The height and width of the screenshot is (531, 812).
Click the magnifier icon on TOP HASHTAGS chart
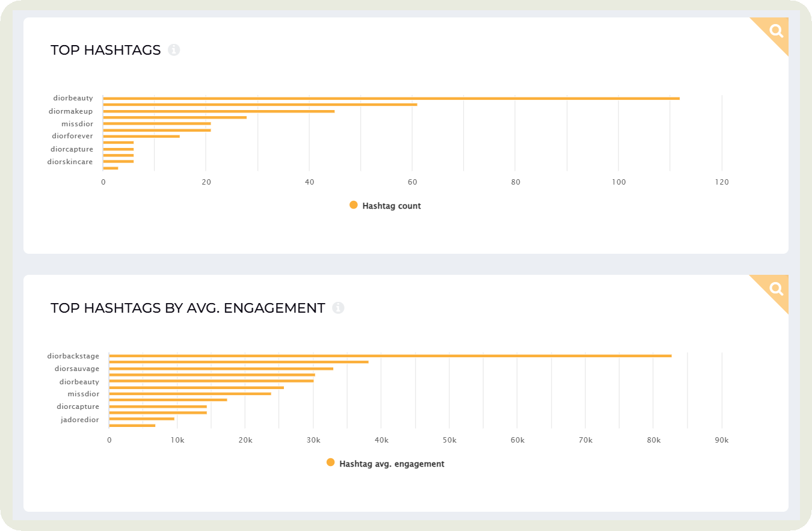coord(775,31)
